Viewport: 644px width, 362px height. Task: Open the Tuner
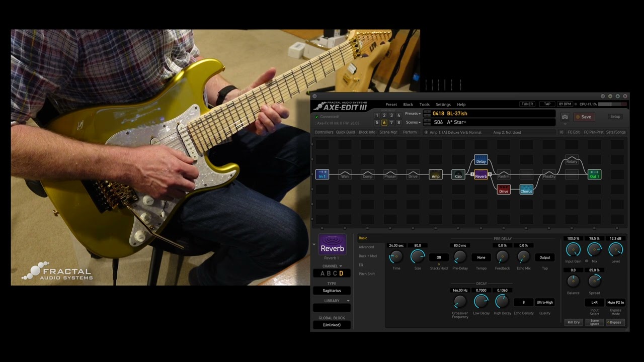[x=527, y=104]
